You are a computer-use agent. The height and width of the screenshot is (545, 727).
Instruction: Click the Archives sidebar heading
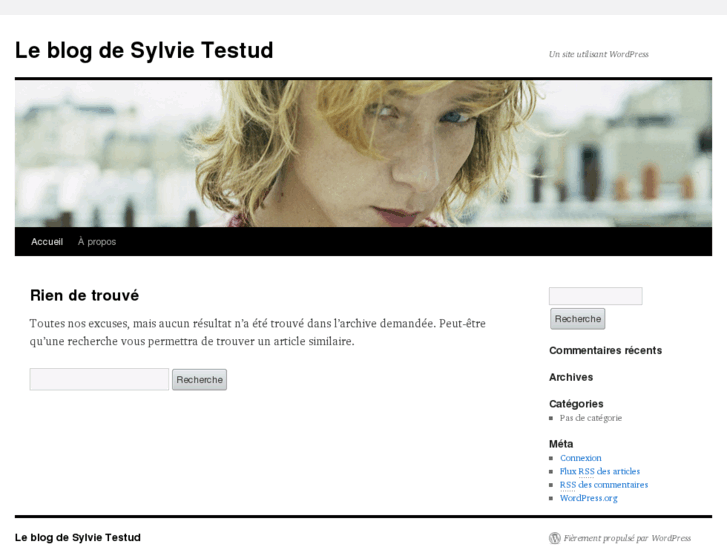pos(571,377)
